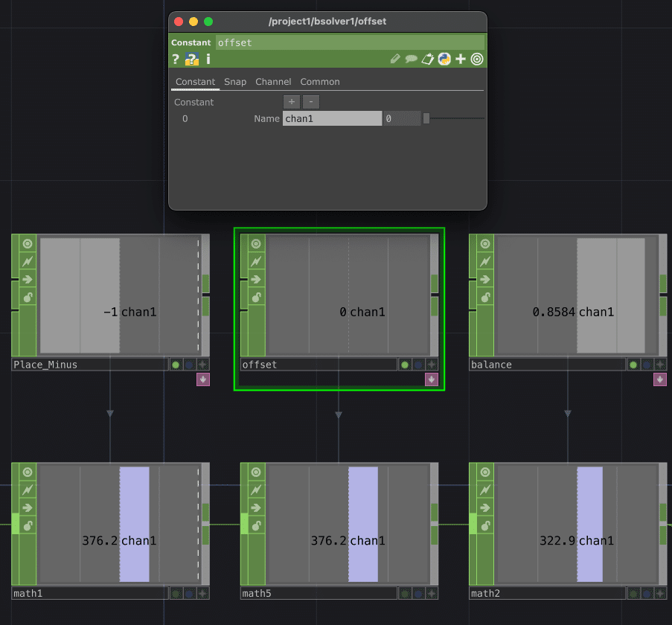The height and width of the screenshot is (625, 672).
Task: Toggle clone immune flag on balance node
Action: click(485, 261)
